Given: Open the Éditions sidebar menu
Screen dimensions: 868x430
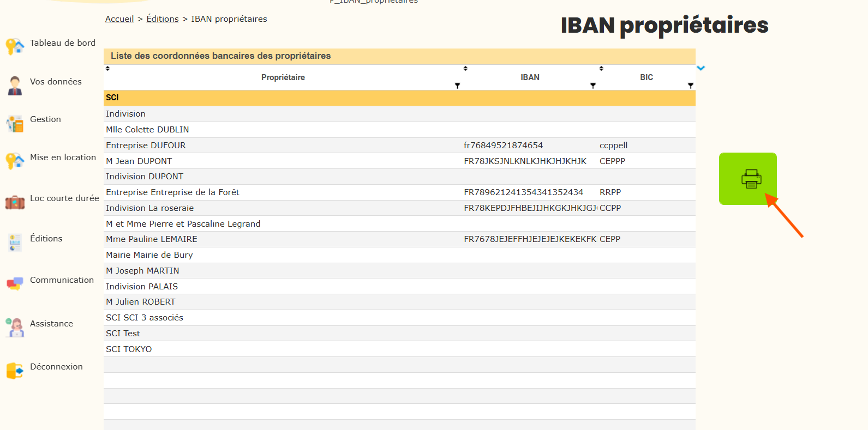Looking at the screenshot, I should (x=46, y=239).
